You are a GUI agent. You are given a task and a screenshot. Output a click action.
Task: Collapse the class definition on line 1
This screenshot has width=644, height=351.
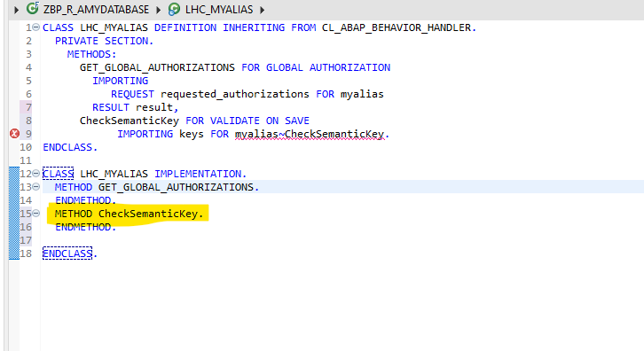click(x=36, y=27)
